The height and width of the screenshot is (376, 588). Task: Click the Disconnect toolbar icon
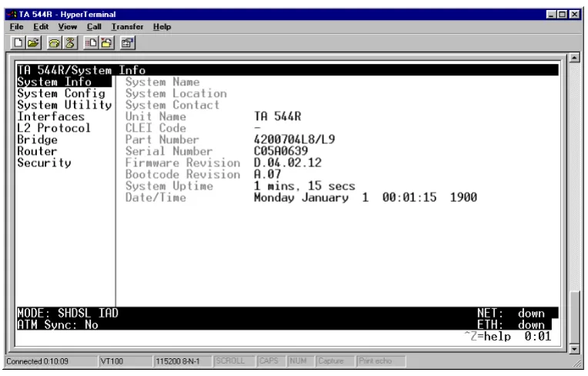click(x=70, y=43)
